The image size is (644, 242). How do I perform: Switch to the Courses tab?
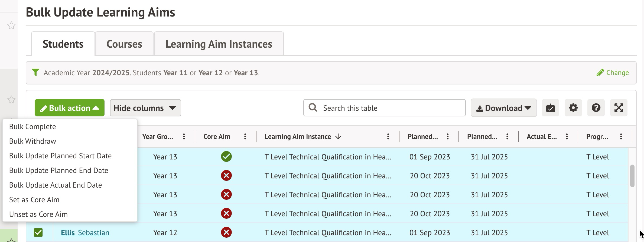[124, 44]
